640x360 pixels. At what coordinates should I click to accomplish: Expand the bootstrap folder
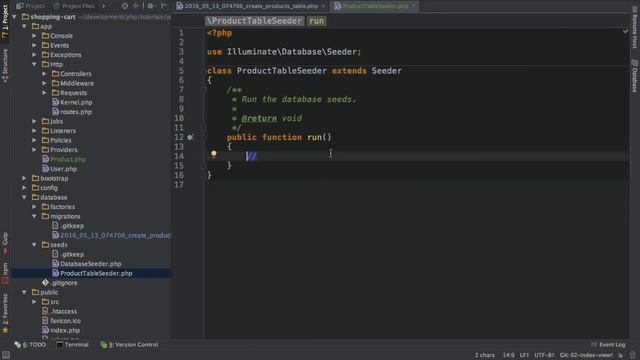24,178
